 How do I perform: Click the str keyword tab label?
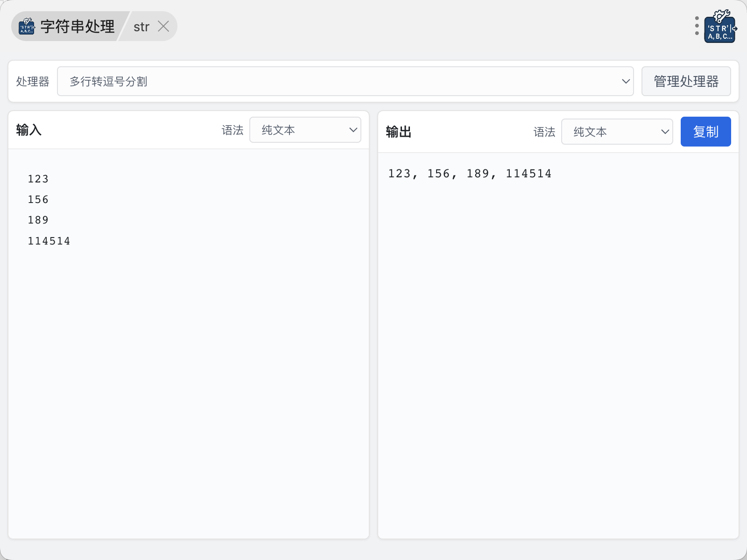[x=141, y=27]
